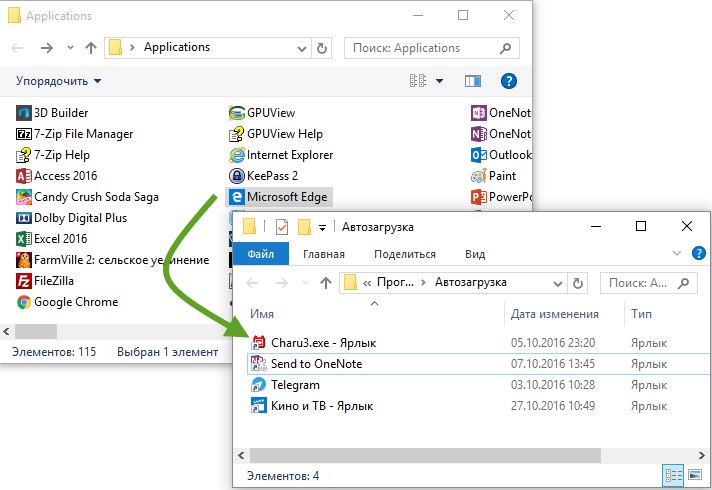Select Candy Crush Soda Saga icon
The image size is (712, 490).
[24, 197]
